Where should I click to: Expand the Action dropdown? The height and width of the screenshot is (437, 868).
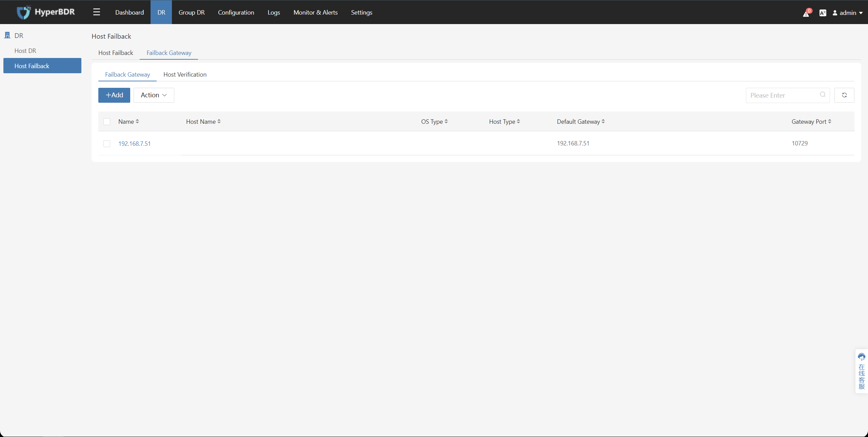click(x=154, y=95)
